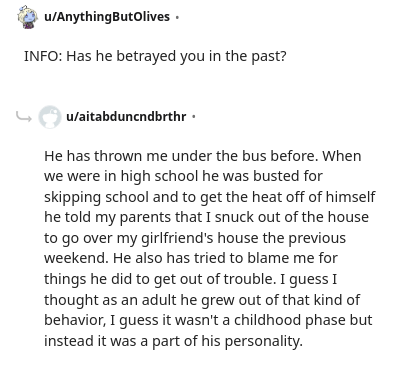Click the dot separator after aitabduncndbrthr
Viewport: 400px width, 376px height.
194,117
